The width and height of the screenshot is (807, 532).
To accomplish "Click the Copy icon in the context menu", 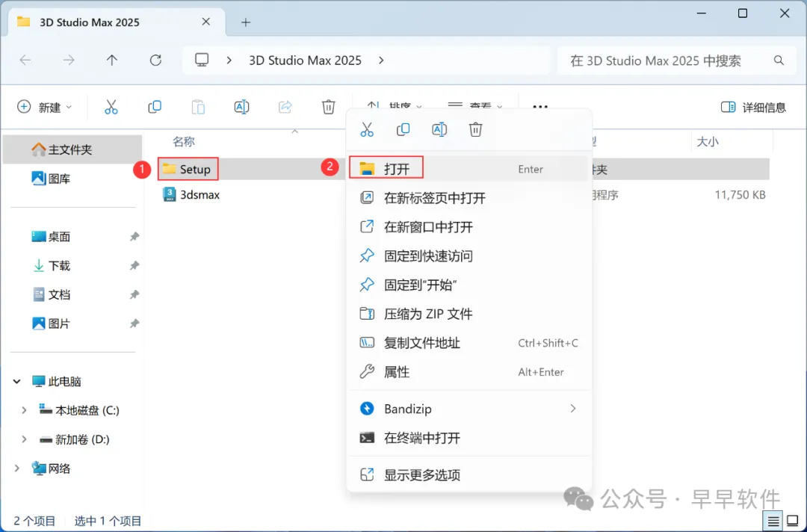I will tap(403, 130).
